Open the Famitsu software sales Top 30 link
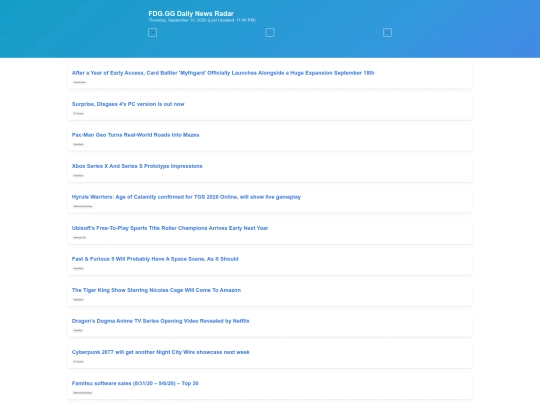540x405 pixels. tap(135, 383)
